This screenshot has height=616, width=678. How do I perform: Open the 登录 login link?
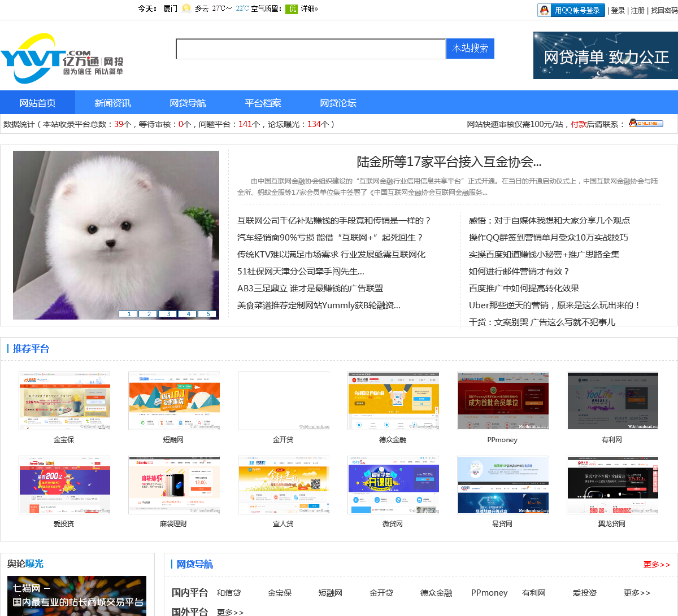pyautogui.click(x=618, y=10)
